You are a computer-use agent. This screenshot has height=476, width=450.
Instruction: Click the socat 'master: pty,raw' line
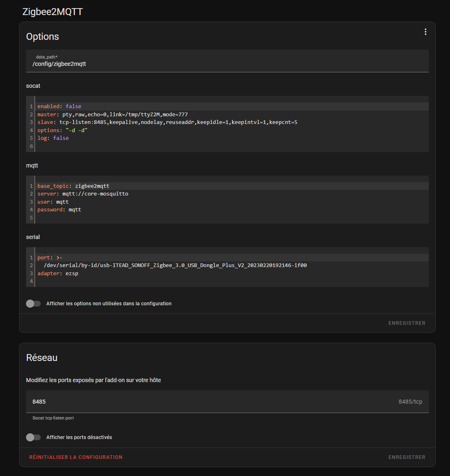(112, 115)
